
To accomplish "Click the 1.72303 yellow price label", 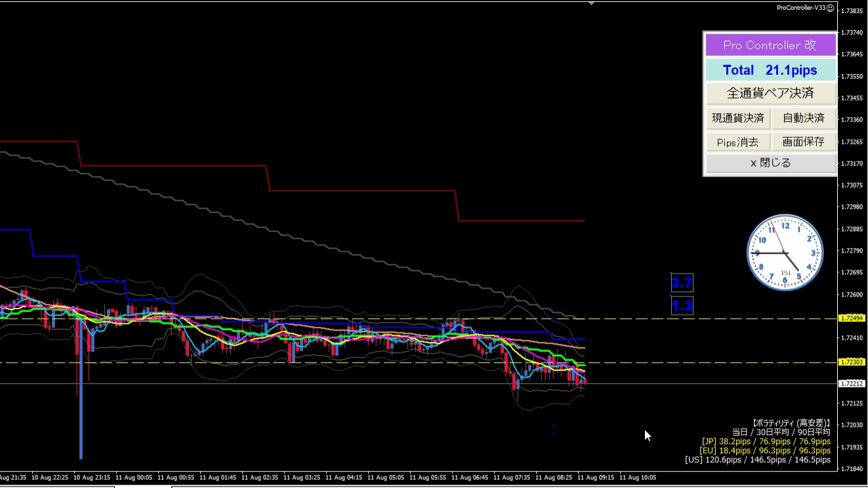I will click(x=853, y=362).
